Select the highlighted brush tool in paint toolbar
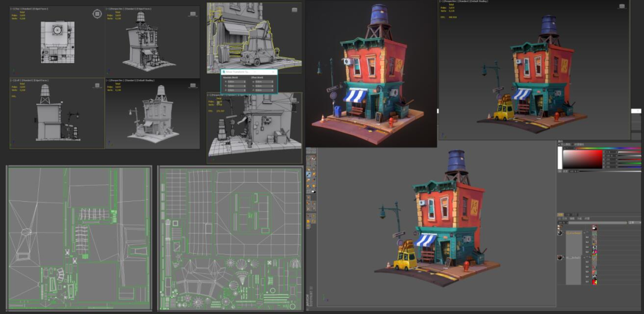This screenshot has width=644, height=314. point(308,174)
